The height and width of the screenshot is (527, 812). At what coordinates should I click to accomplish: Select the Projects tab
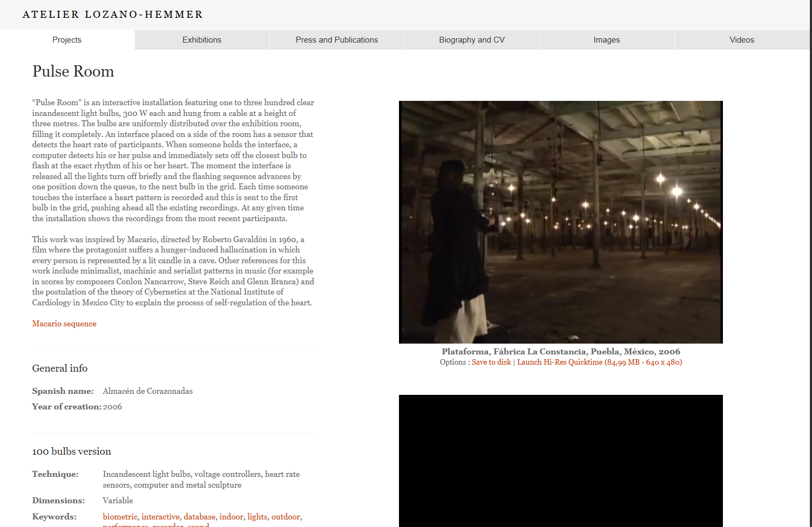pyautogui.click(x=66, y=39)
